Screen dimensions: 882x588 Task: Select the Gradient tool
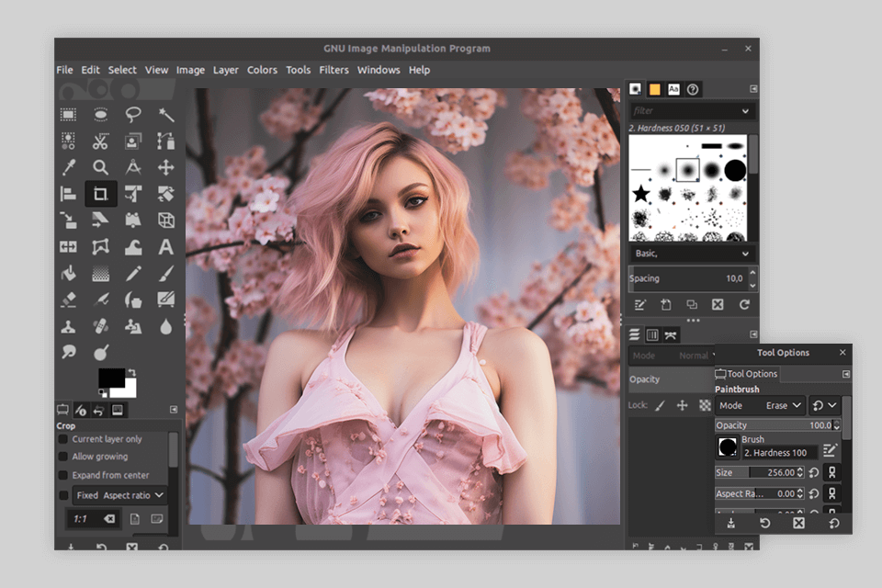(101, 274)
